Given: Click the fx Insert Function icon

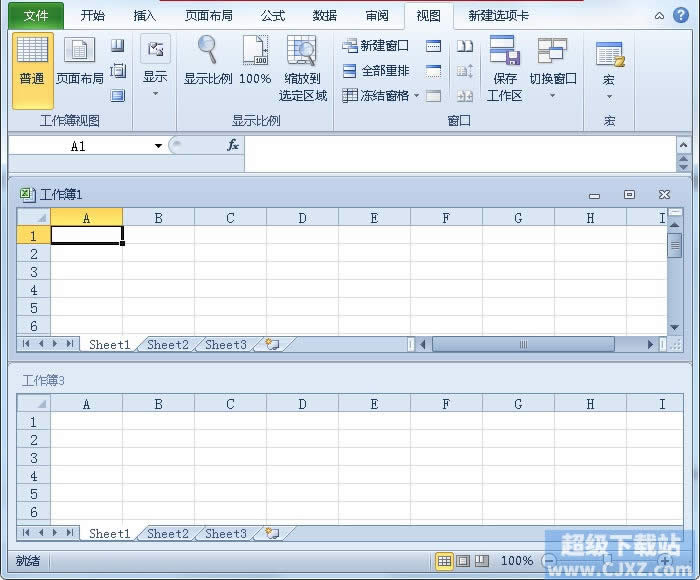Looking at the screenshot, I should coord(233,145).
